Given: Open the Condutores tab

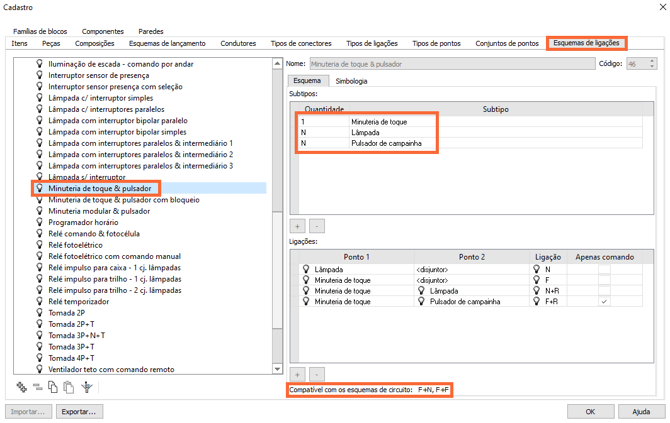Looking at the screenshot, I should (x=238, y=44).
